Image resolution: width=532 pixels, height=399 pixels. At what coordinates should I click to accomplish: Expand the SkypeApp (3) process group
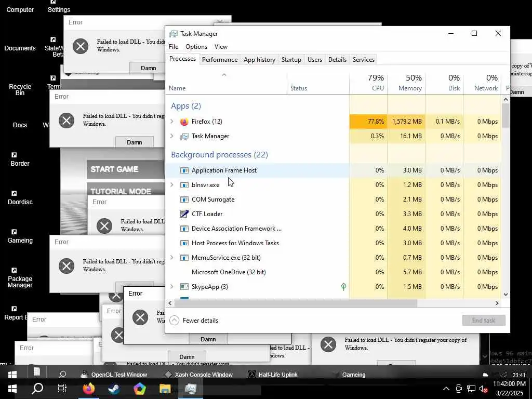click(x=171, y=287)
